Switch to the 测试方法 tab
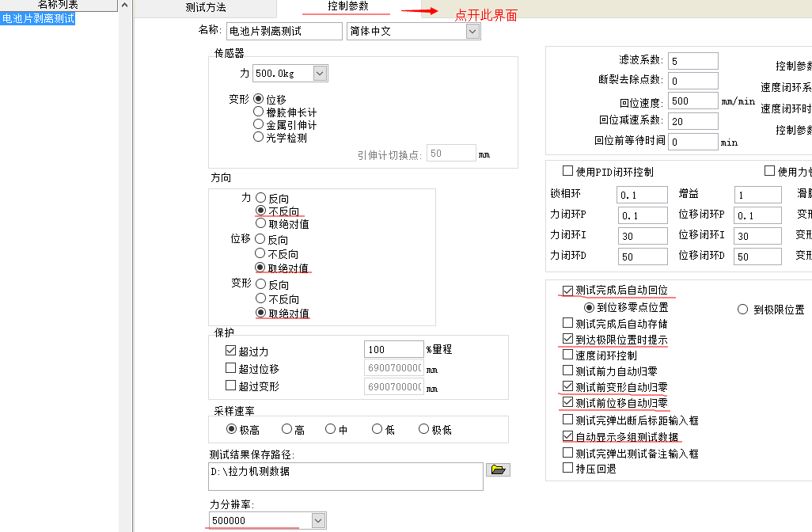 (205, 7)
